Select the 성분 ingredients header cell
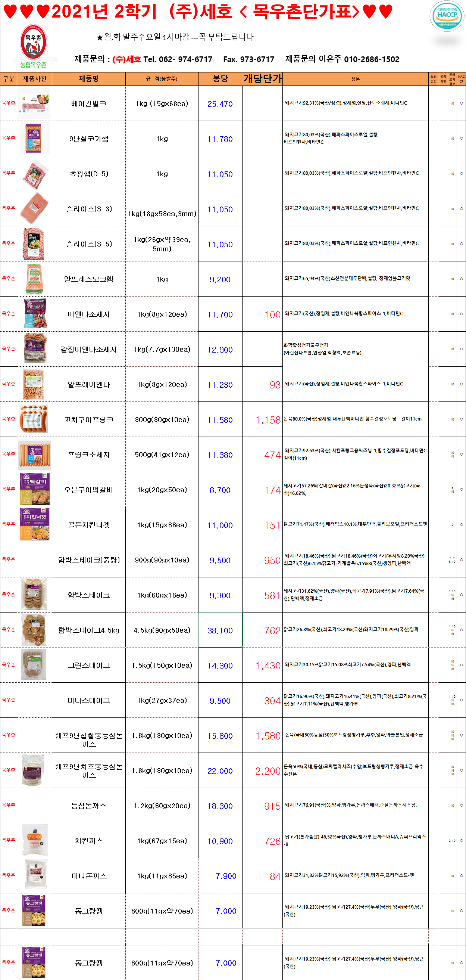The image size is (466, 980). [x=355, y=79]
